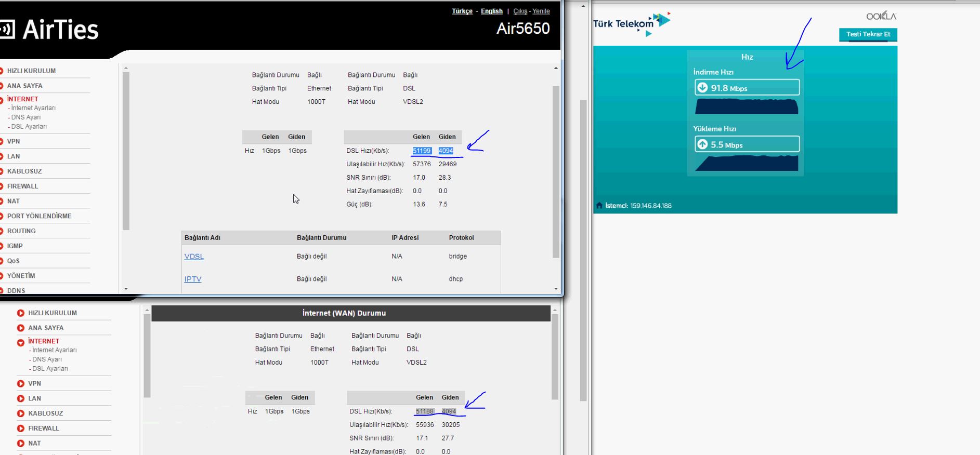Click the AirTies logo in the header
This screenshot has height=455, width=980.
click(x=49, y=30)
